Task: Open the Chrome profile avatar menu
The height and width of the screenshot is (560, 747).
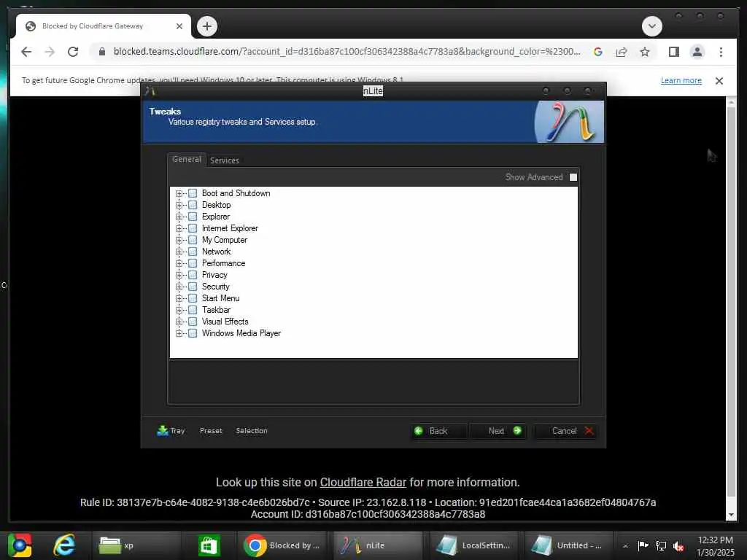Action: coord(697,52)
